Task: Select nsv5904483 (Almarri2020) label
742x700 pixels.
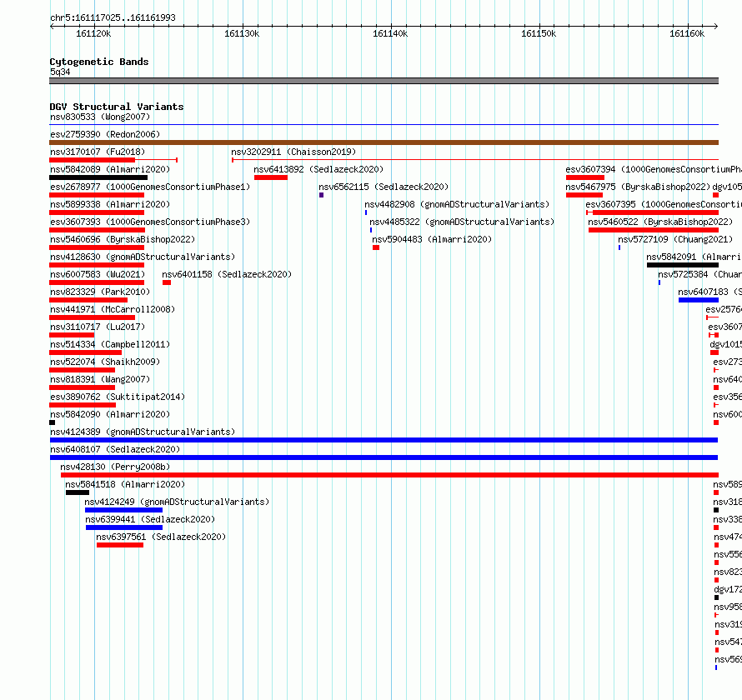Action: [432, 239]
